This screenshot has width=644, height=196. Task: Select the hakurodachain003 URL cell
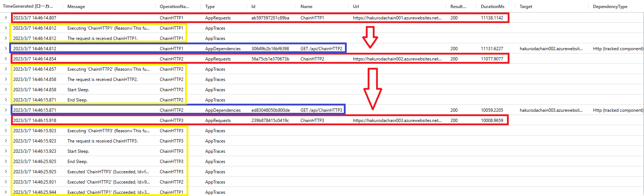click(397, 120)
